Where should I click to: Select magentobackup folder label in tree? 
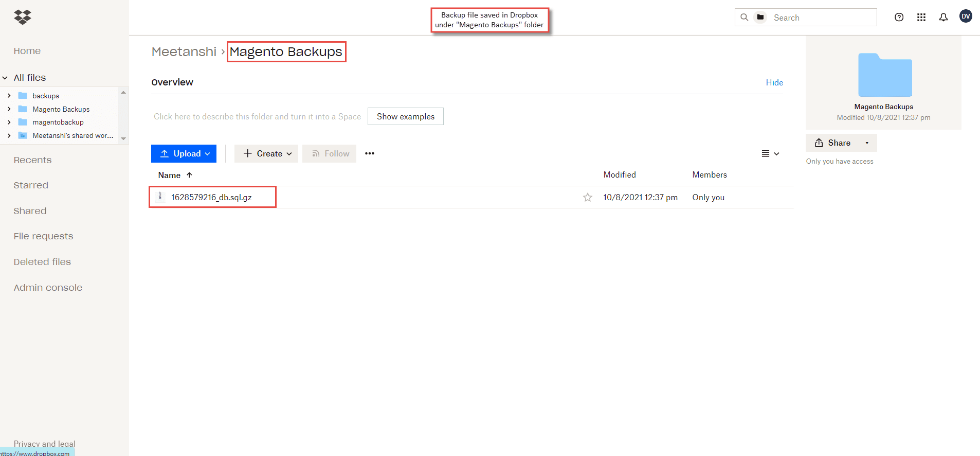click(x=58, y=122)
